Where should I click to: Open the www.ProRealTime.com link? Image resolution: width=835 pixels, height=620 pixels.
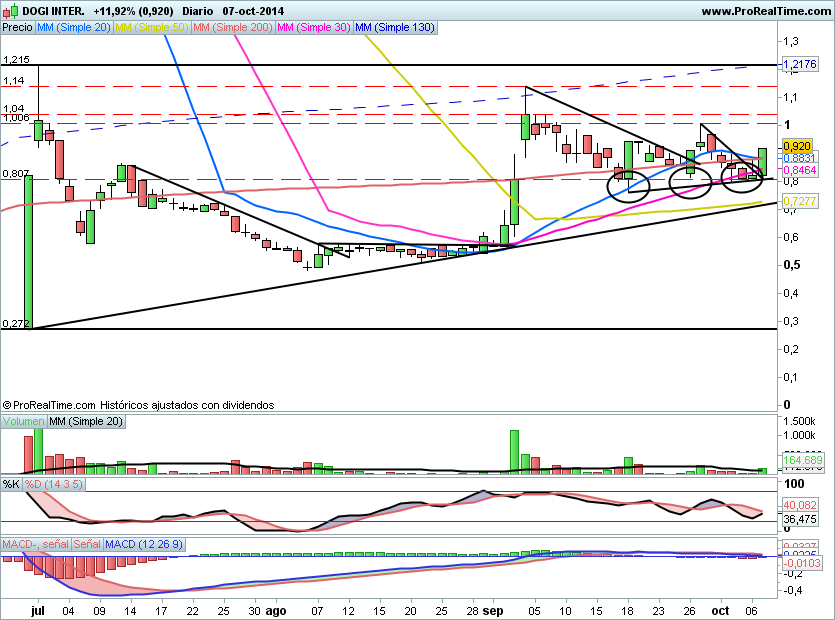click(x=765, y=11)
